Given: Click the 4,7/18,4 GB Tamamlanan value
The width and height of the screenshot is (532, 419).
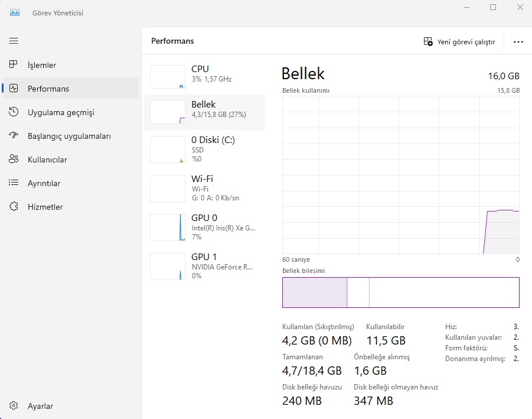Looking at the screenshot, I should click(312, 371).
